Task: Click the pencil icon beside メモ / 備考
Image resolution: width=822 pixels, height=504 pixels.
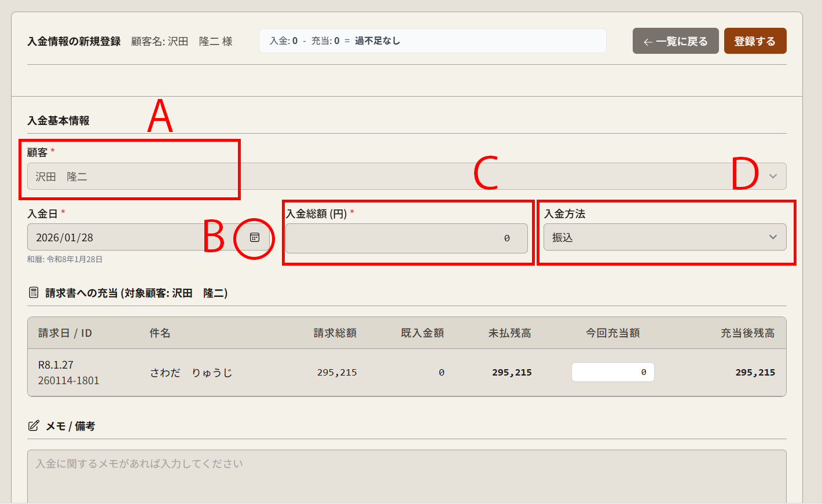Action: tap(34, 426)
